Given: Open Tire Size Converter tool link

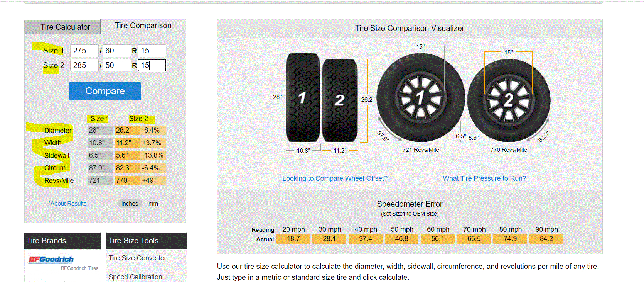Looking at the screenshot, I should 137,258.
